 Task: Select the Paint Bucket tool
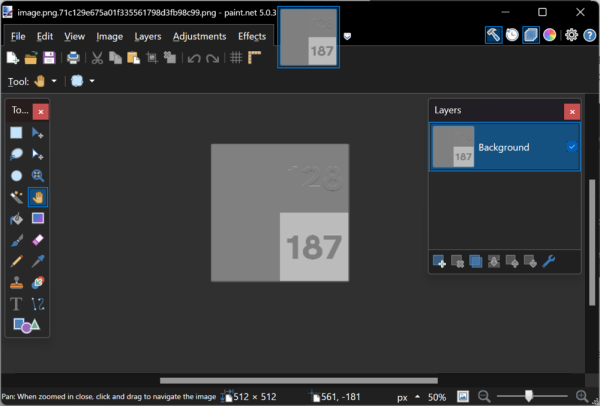[x=16, y=218]
